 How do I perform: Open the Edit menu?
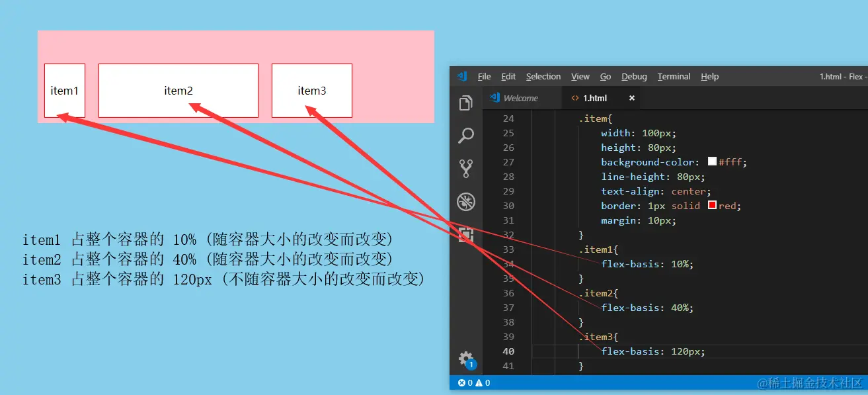click(508, 76)
